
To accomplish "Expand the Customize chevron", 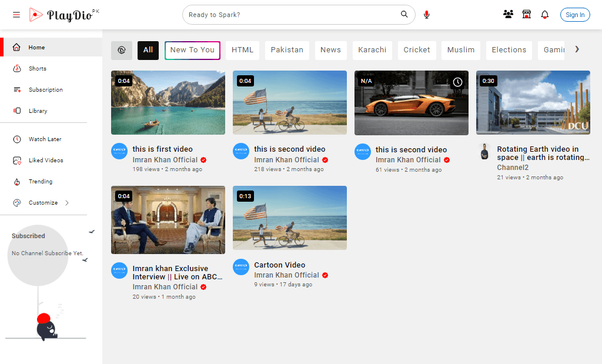I will 67,203.
